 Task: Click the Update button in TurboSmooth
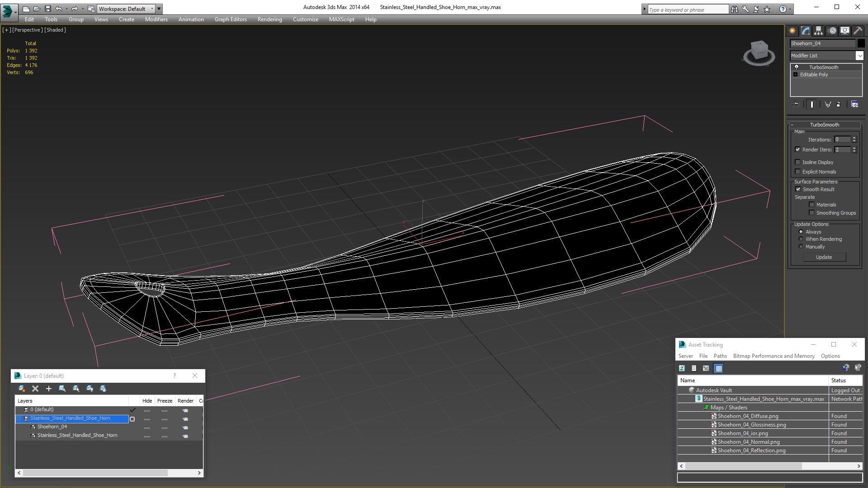pyautogui.click(x=824, y=257)
